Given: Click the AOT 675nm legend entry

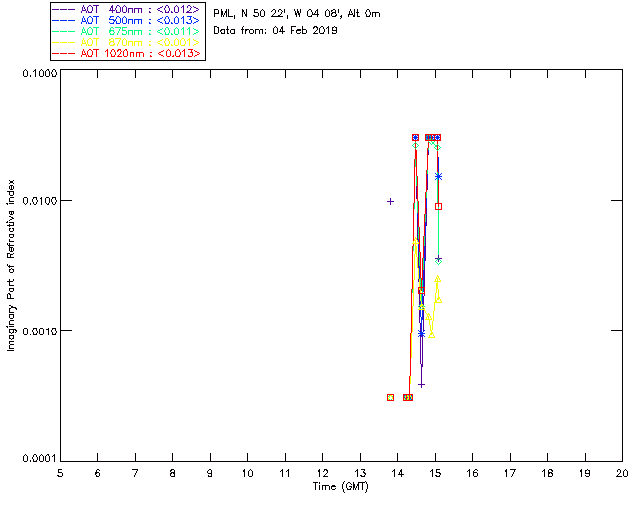Looking at the screenshot, I should point(126,31).
